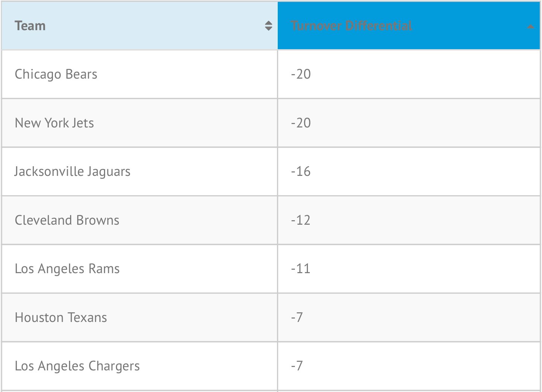Select the Jacksonville Jaguars team cell

pyautogui.click(x=72, y=171)
